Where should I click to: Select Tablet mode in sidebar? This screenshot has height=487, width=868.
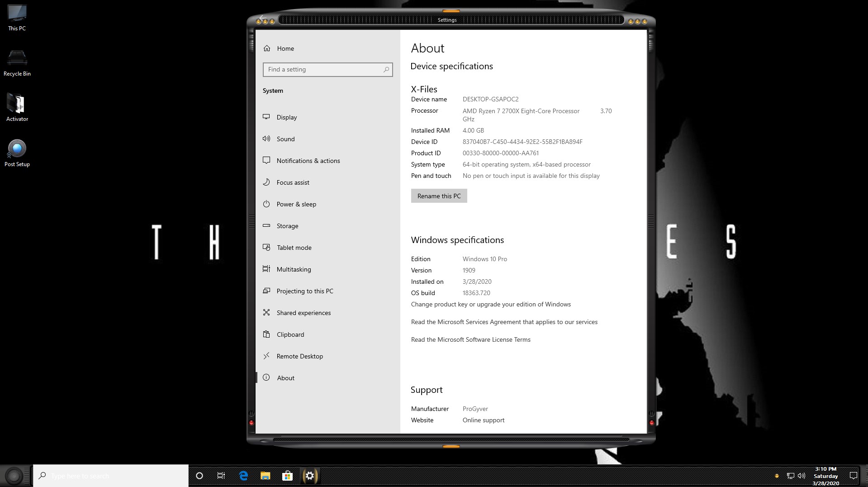pyautogui.click(x=327, y=248)
